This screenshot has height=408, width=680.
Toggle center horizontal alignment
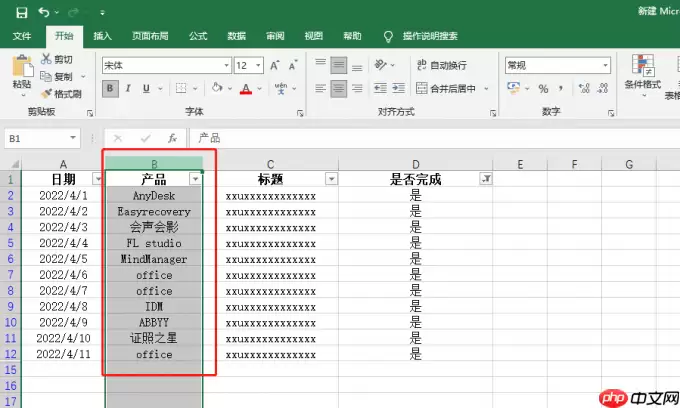(339, 88)
